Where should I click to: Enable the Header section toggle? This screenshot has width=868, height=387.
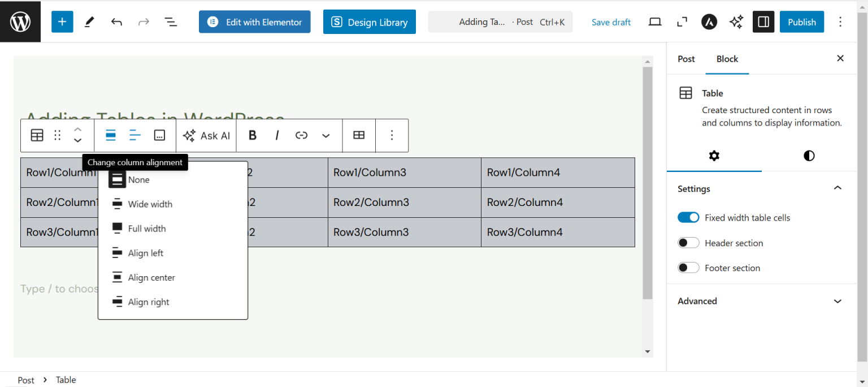click(688, 242)
